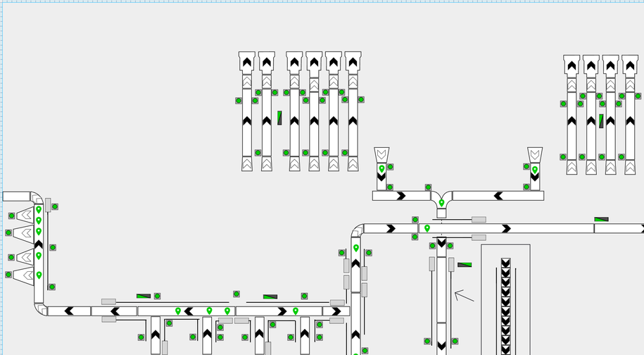The image size is (644, 355).
Task: Select the green pin on the left inlet chute conveyor
Action: [x=381, y=169]
